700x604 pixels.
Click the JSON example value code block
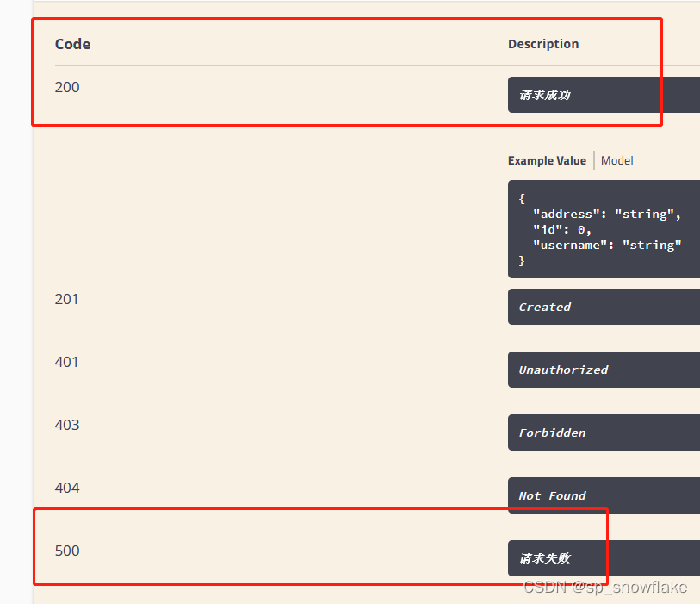[x=604, y=229]
